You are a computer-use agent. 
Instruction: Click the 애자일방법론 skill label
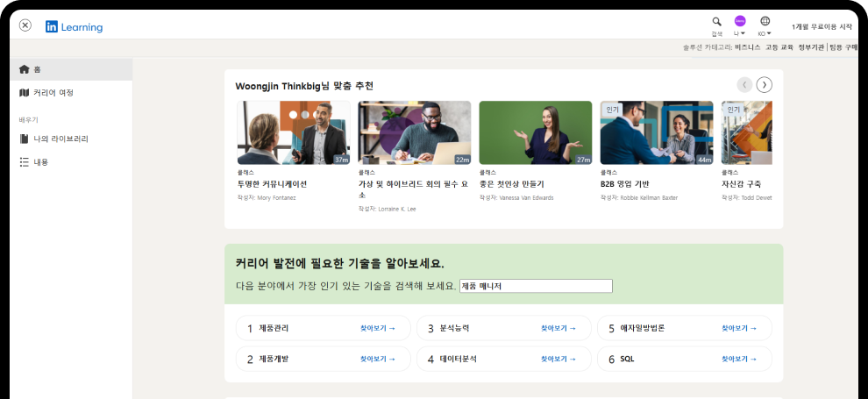point(642,328)
